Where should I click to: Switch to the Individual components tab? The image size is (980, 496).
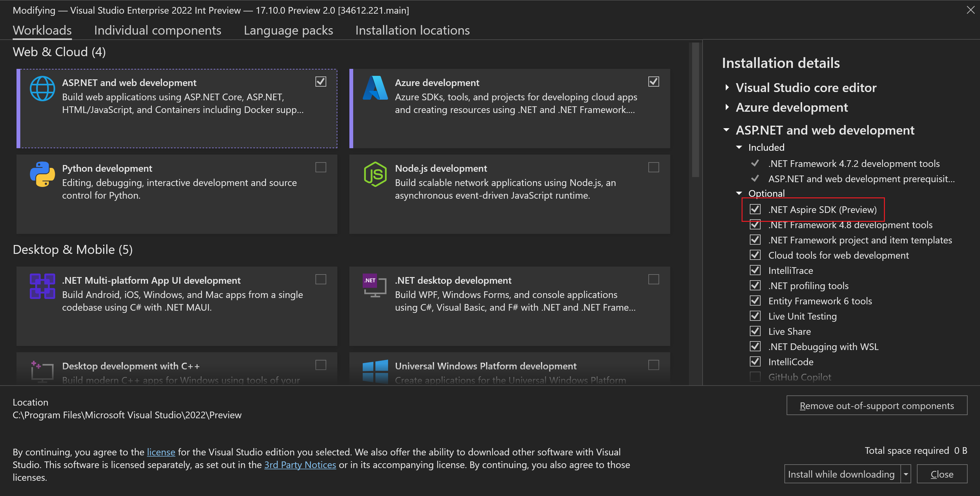click(158, 30)
